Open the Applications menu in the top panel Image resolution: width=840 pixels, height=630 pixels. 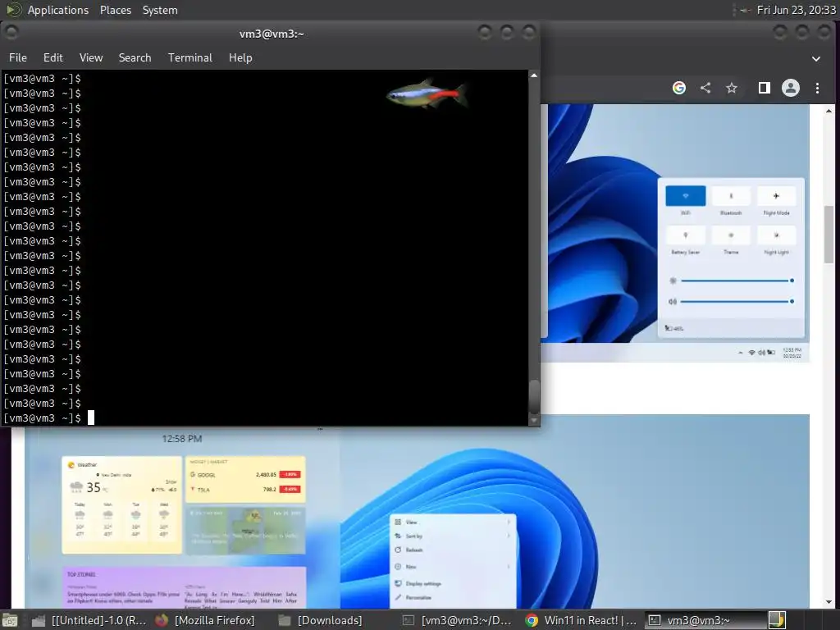pos(58,10)
